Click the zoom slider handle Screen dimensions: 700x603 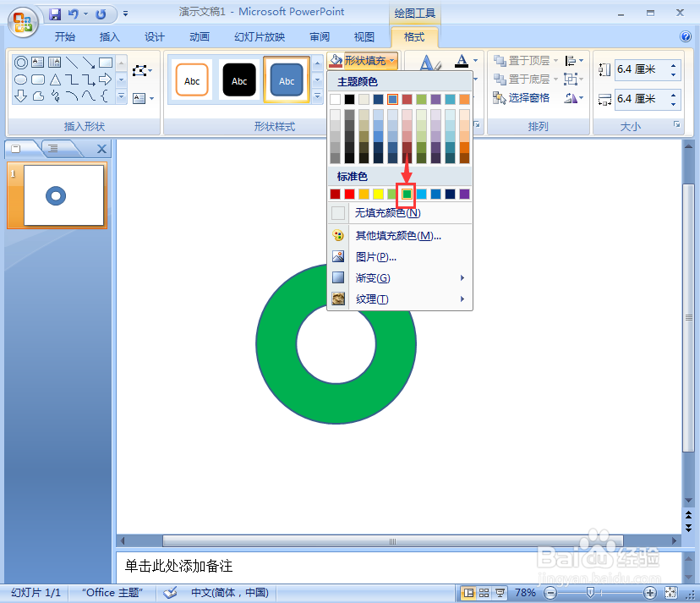click(x=590, y=593)
